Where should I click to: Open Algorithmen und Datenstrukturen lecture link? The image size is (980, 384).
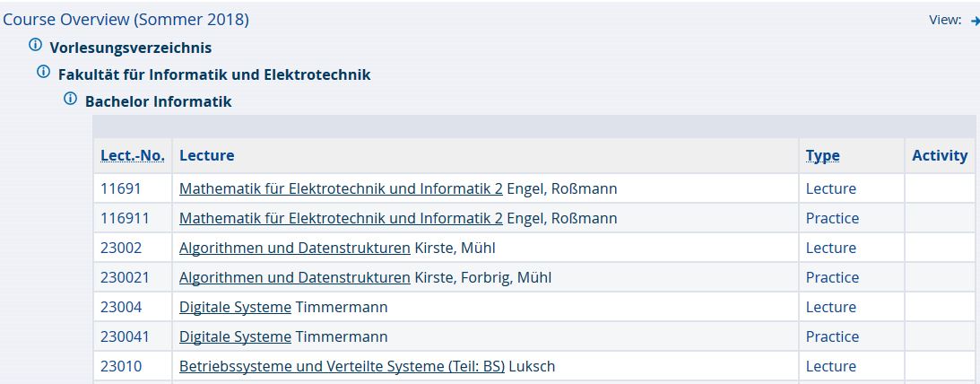(x=294, y=248)
